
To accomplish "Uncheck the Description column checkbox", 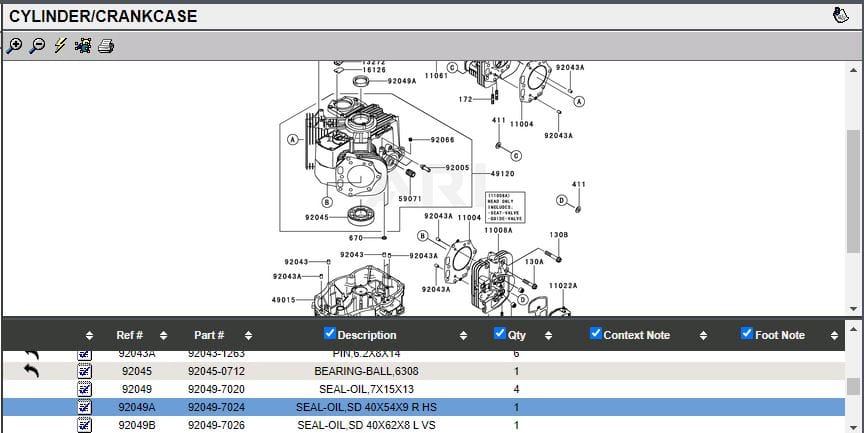I will (330, 334).
